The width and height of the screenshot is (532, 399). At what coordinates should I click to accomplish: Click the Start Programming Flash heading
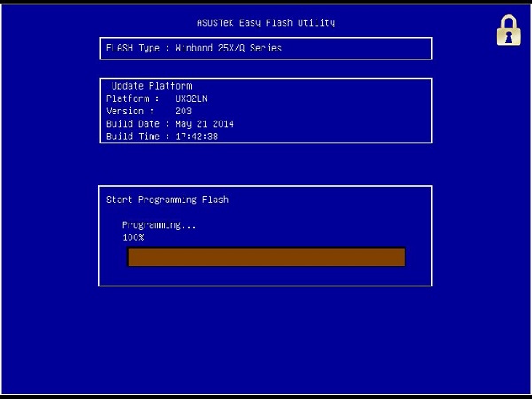pyautogui.click(x=168, y=199)
